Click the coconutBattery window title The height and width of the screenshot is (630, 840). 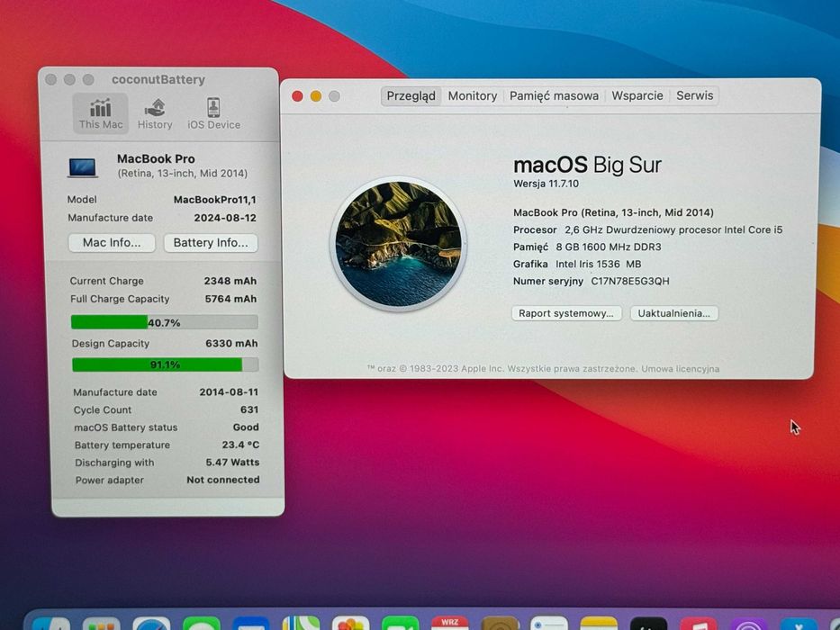158,79
